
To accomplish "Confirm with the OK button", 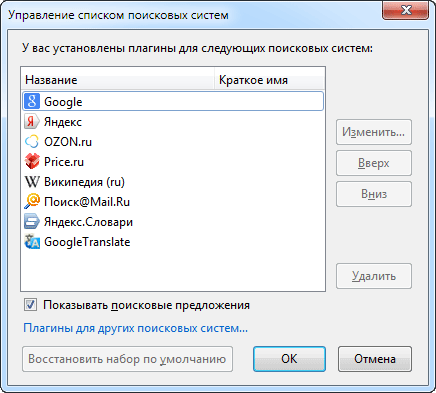I will (289, 359).
